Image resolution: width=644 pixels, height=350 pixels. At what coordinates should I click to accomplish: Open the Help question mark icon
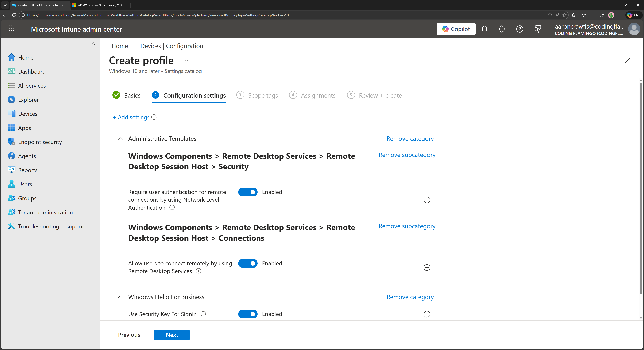coord(520,29)
